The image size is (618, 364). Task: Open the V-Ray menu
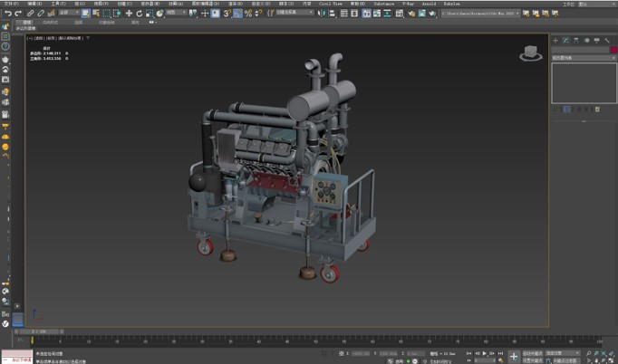[x=407, y=4]
